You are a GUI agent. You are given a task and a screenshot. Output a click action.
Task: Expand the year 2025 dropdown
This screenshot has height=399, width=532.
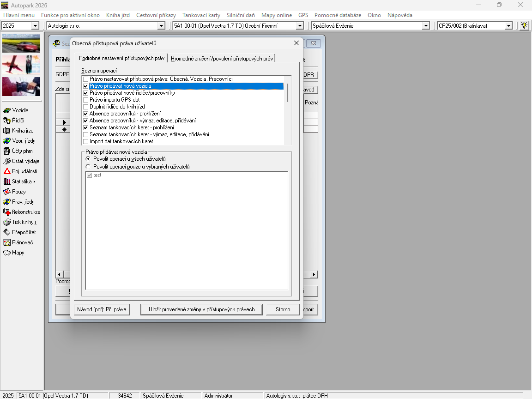(x=35, y=26)
